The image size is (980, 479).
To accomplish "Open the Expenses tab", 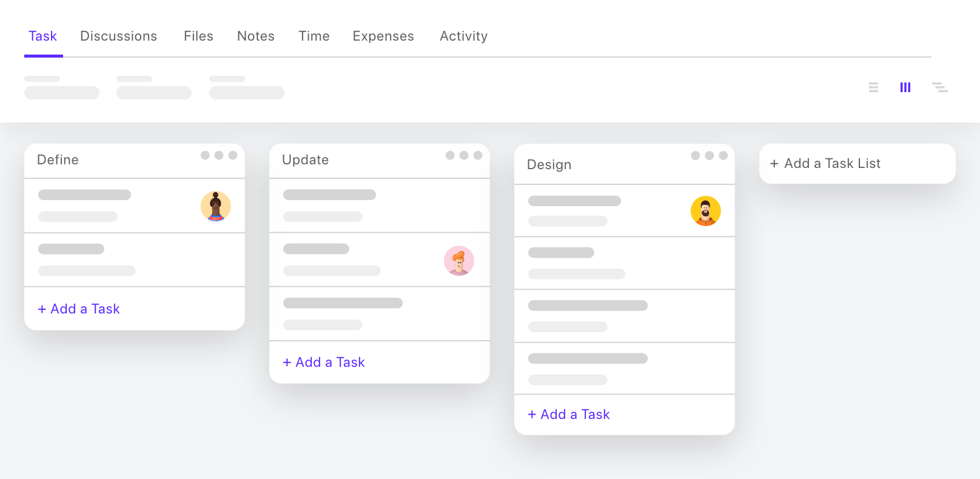I will (x=383, y=36).
